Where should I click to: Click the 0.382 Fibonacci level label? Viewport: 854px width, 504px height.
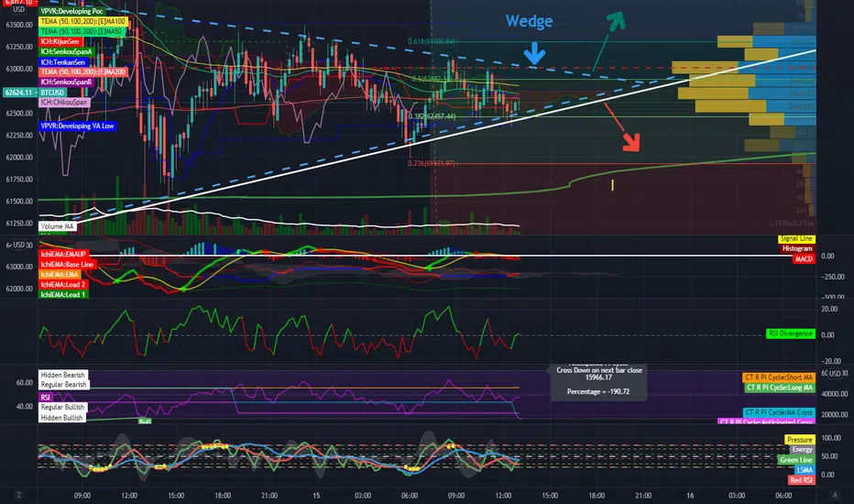click(x=432, y=116)
